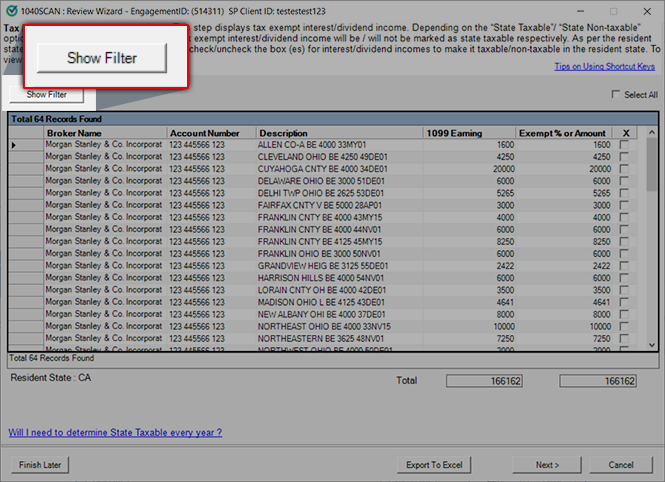The height and width of the screenshot is (482, 665).
Task: Cancel the Review Wizard
Action: tap(621, 465)
